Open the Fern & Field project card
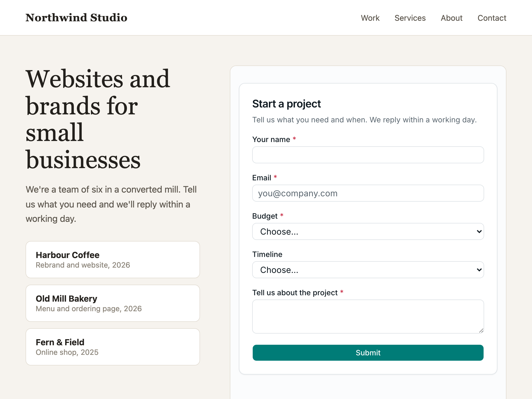Image resolution: width=532 pixels, height=399 pixels. coord(113,347)
